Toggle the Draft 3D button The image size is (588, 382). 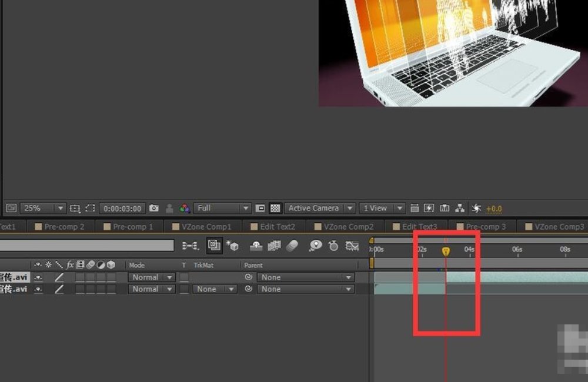coord(232,246)
